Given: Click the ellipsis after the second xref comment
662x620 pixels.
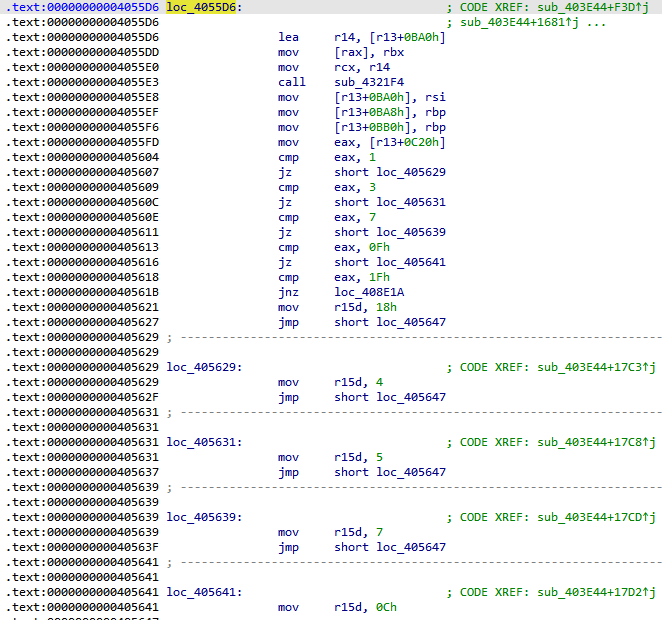Looking at the screenshot, I should (x=596, y=23).
